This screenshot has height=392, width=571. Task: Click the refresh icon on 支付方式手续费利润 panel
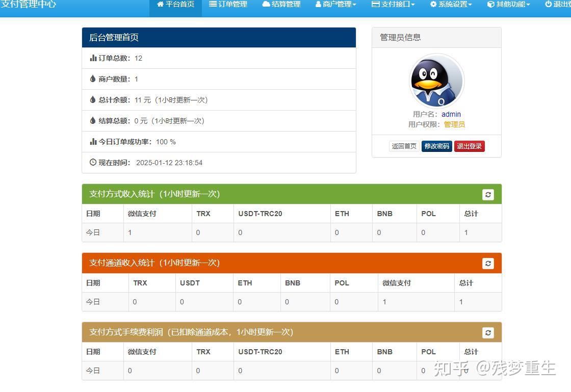tap(488, 332)
